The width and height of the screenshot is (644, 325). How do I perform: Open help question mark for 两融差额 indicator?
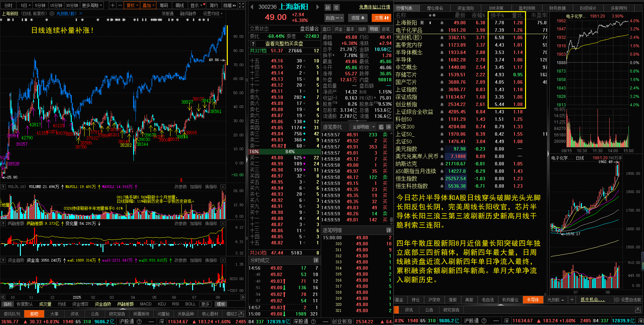[x=3, y=223]
